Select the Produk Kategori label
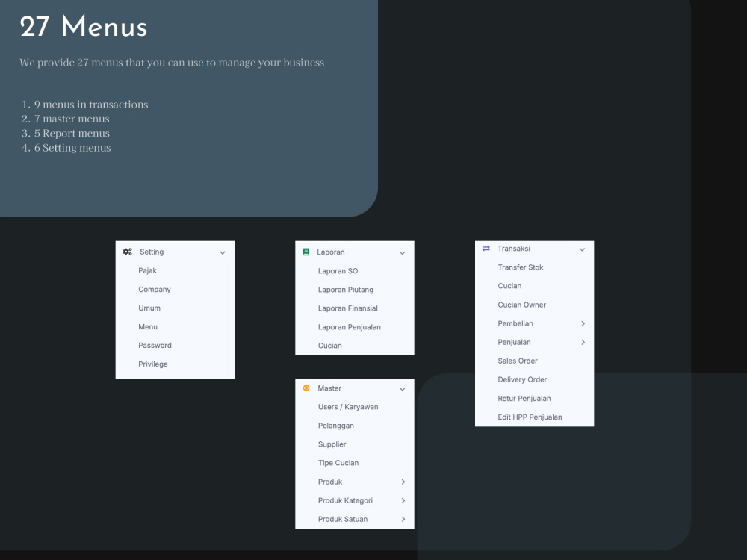The width and height of the screenshot is (747, 560). pos(345,500)
